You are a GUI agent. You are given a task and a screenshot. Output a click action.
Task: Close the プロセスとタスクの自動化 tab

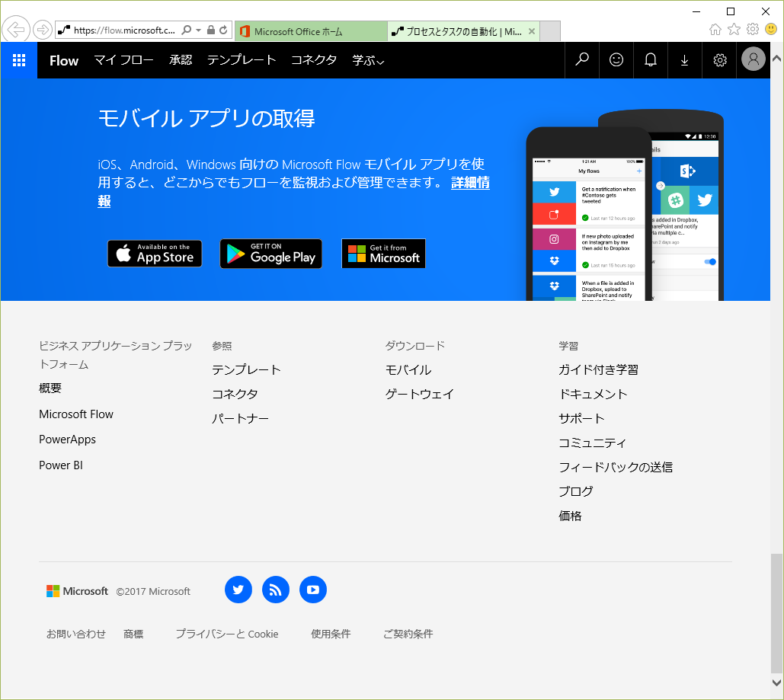click(x=532, y=31)
